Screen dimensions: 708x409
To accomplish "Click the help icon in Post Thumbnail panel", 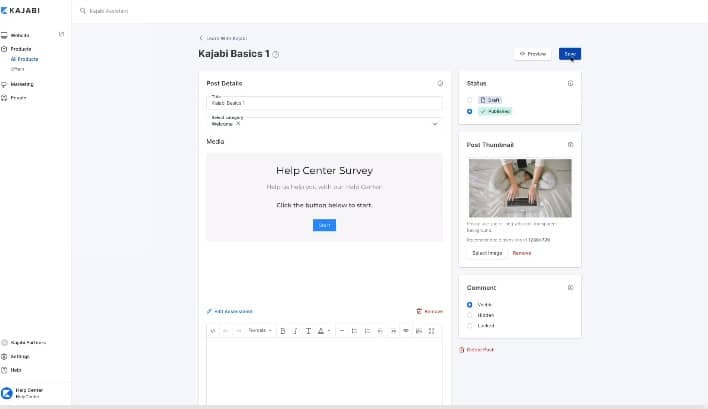I will [570, 144].
